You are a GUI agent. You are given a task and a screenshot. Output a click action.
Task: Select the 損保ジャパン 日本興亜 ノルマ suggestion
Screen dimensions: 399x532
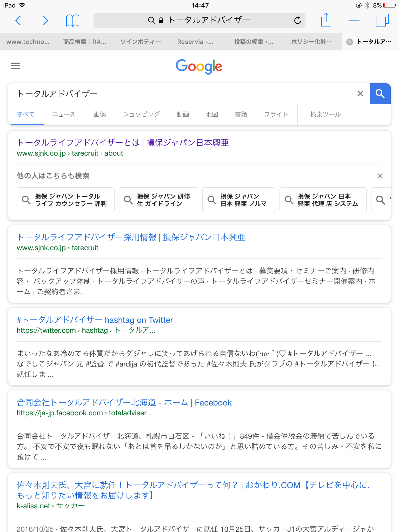point(239,200)
